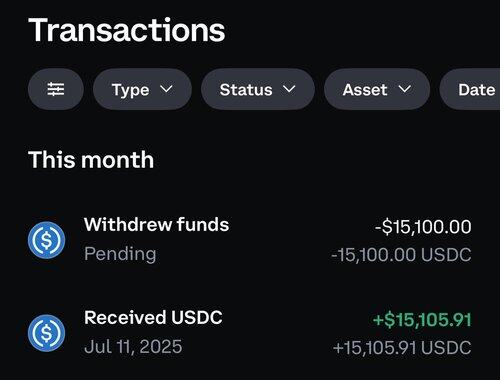Open the Date filter pill
500x380 pixels.
[x=470, y=89]
